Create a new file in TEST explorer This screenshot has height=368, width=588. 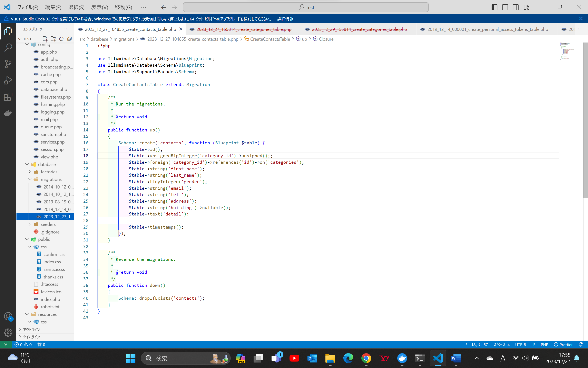pos(45,39)
